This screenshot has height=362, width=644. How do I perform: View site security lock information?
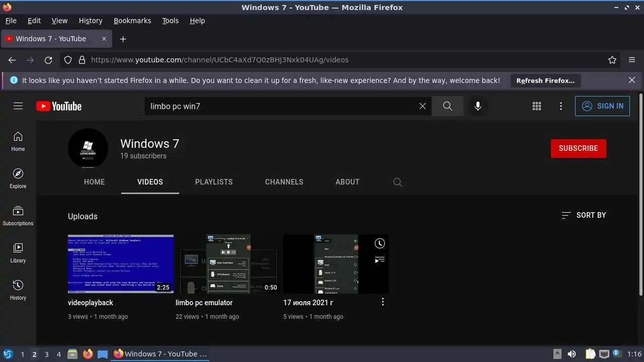click(x=82, y=60)
